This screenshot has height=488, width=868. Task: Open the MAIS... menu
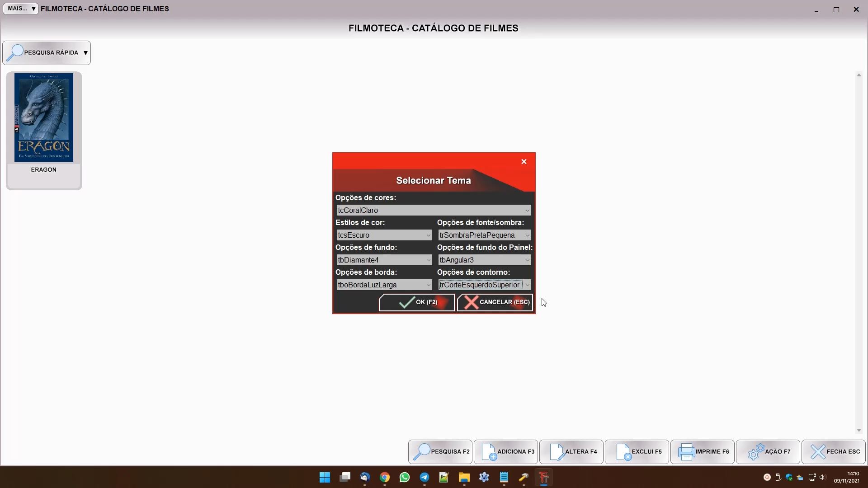coord(21,9)
